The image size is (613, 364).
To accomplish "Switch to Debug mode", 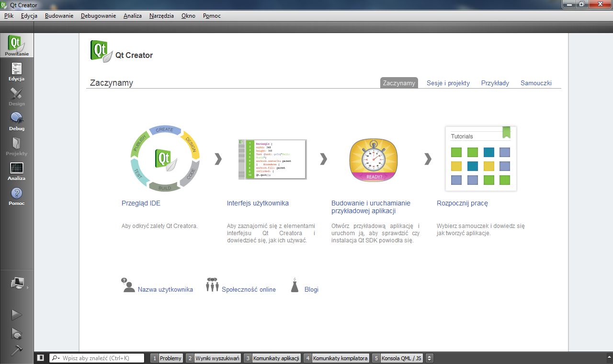I will coord(17,121).
